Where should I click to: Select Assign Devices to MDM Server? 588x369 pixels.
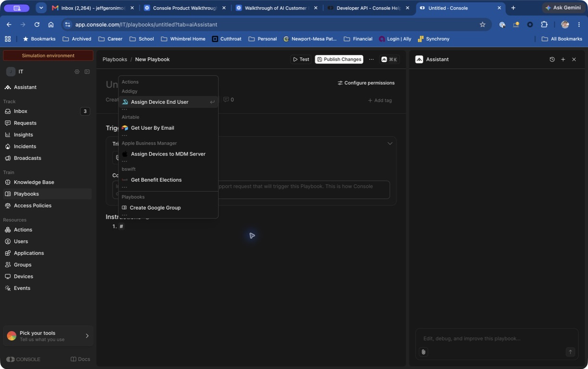point(168,154)
